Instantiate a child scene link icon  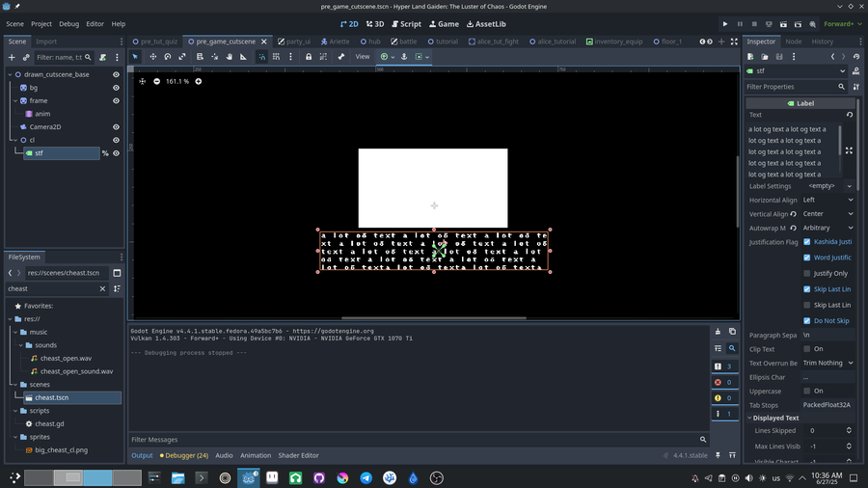click(26, 57)
